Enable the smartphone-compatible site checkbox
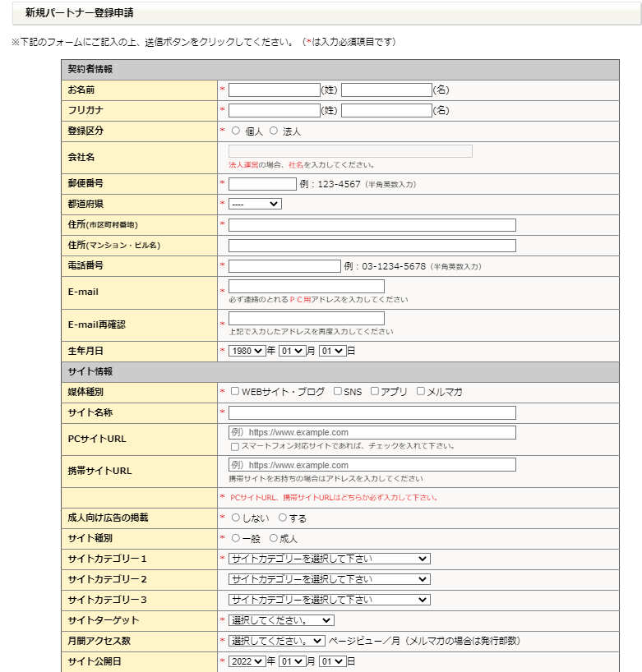 click(x=235, y=447)
